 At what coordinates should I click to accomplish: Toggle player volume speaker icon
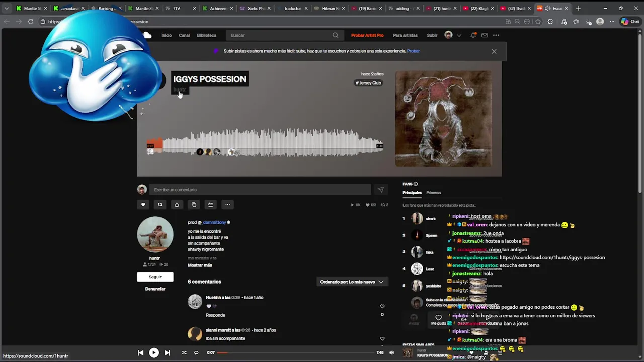[392, 353]
